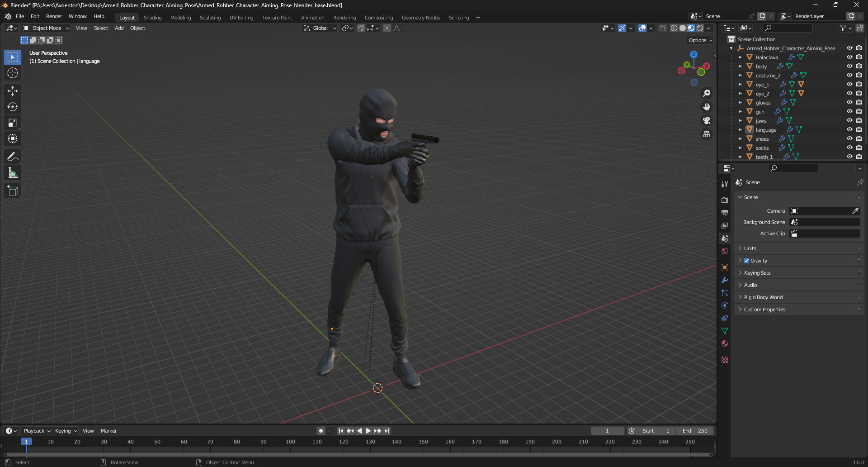Image resolution: width=868 pixels, height=467 pixels.
Task: Open the timeline Keying popover
Action: [x=66, y=431]
